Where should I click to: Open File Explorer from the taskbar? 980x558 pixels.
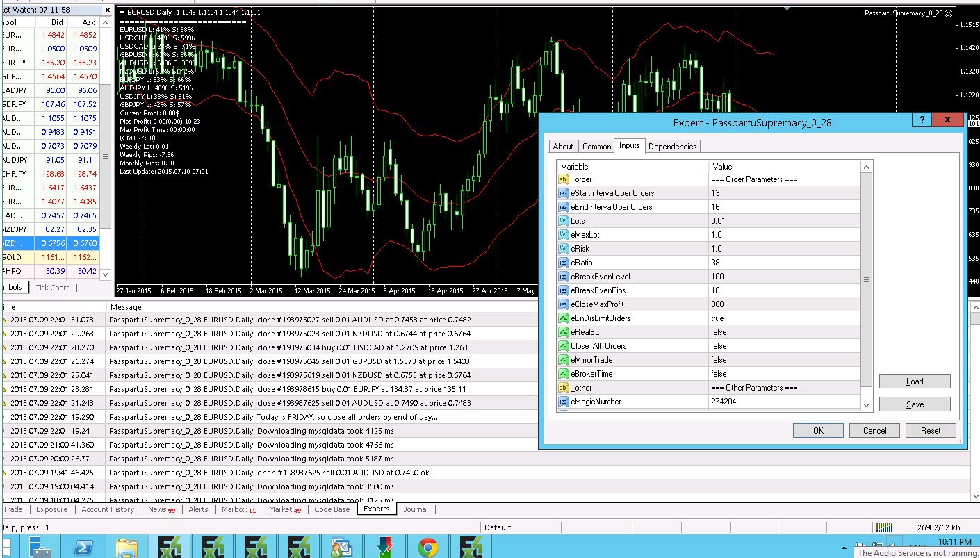pos(126,548)
